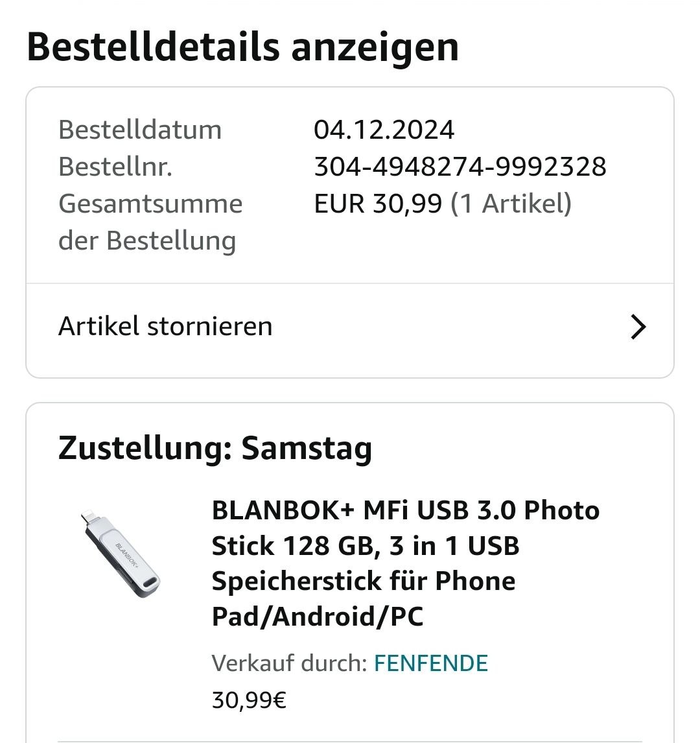
Task: Tap the "Bestellnr." label
Action: point(115,167)
